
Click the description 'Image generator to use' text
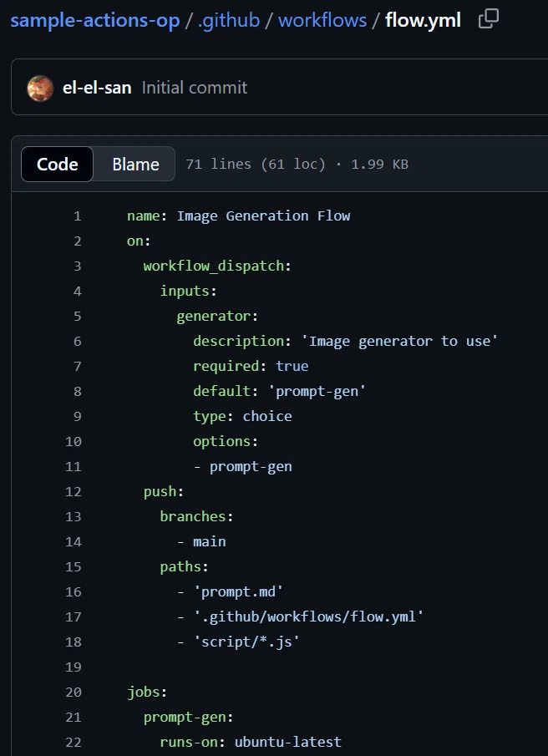tap(399, 342)
